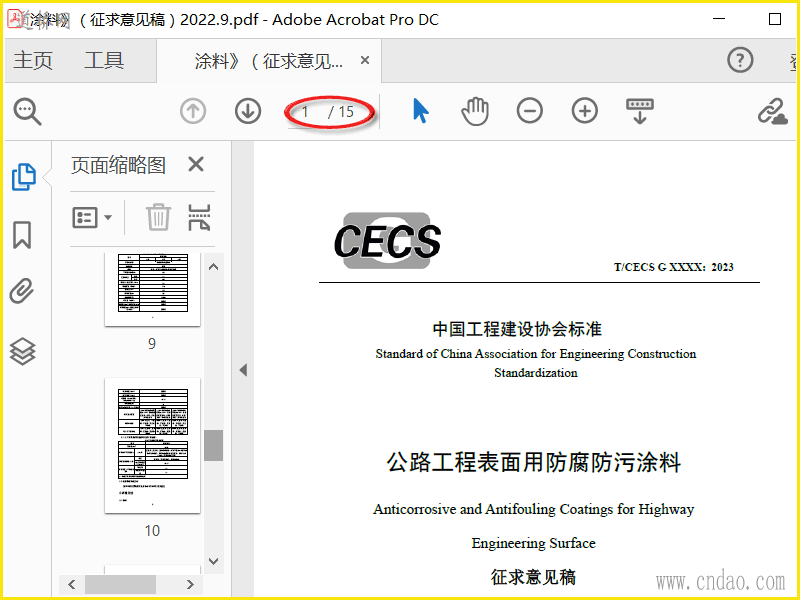Delete selected page with trash icon
The image size is (800, 600).
click(x=158, y=217)
